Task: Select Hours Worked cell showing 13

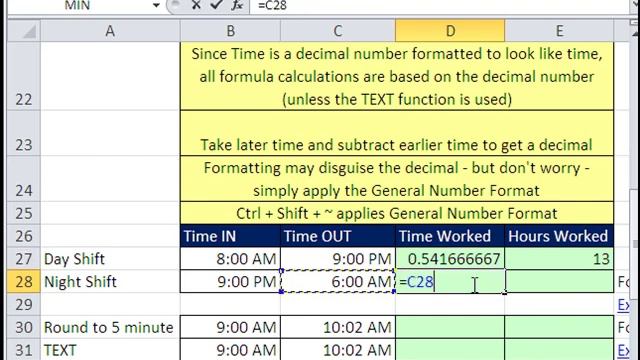Action: (x=559, y=258)
